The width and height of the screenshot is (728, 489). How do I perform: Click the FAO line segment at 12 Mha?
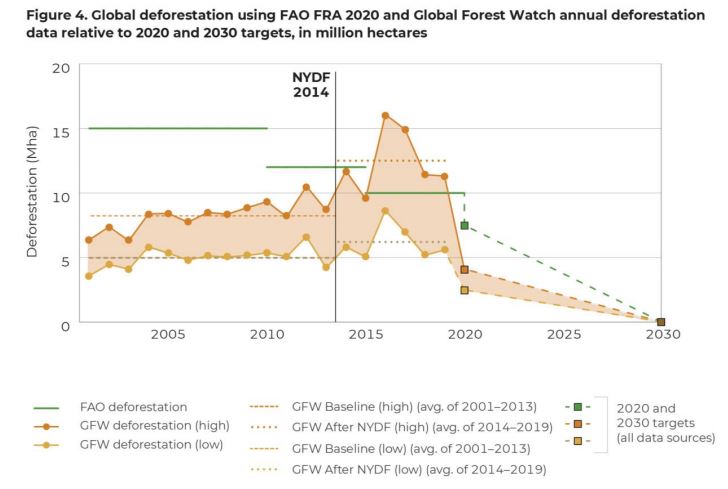[x=316, y=167]
